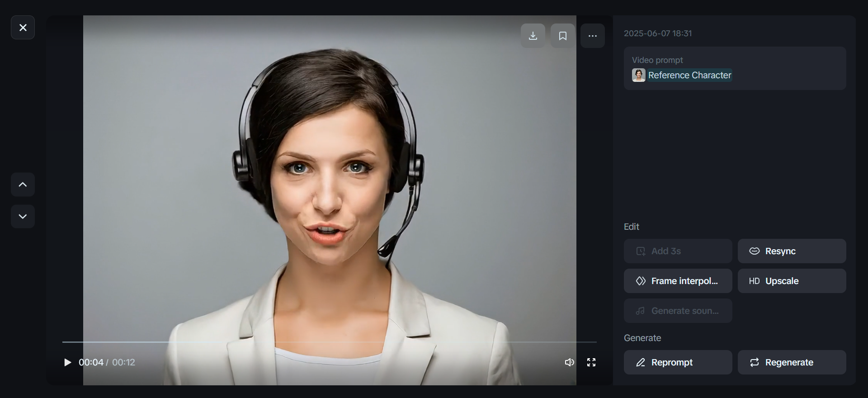This screenshot has width=868, height=398.
Task: Seek along the video progress bar
Action: (x=330, y=342)
